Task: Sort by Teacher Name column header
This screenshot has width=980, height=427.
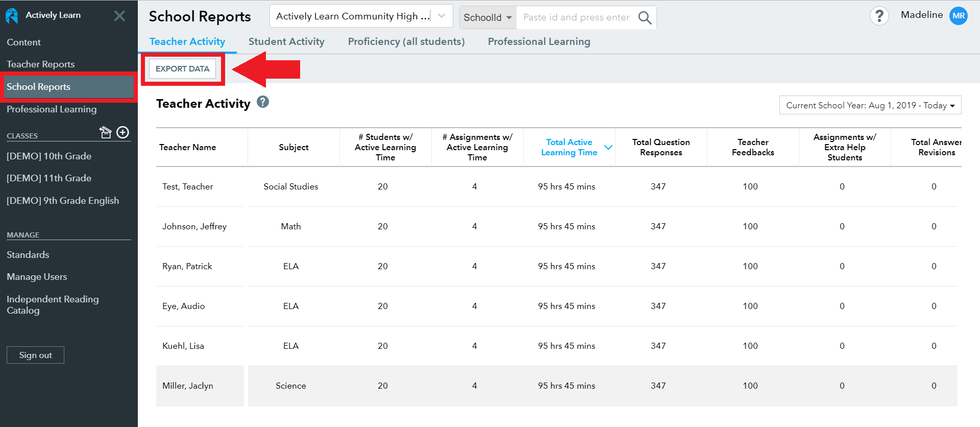Action: click(187, 147)
